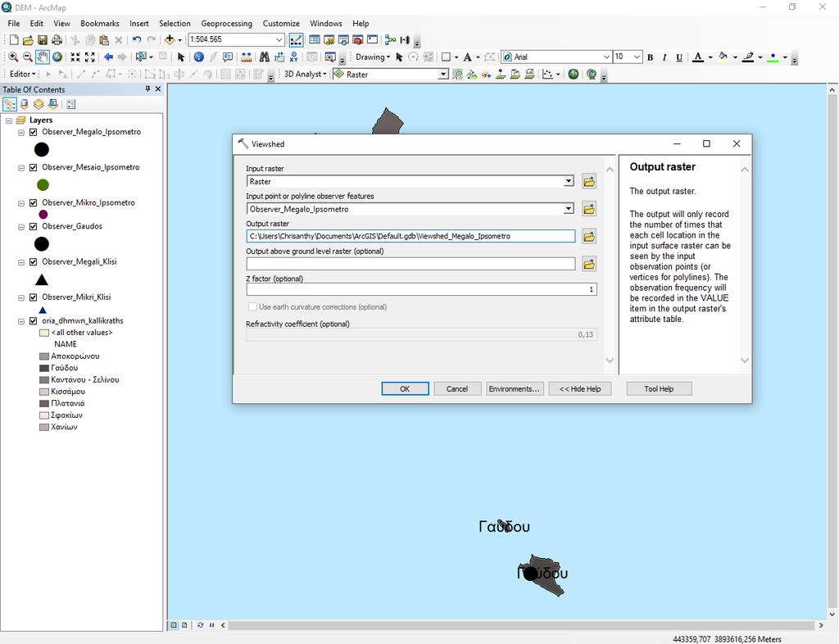The width and height of the screenshot is (839, 644).
Task: Browse for Output raster location
Action: (589, 237)
